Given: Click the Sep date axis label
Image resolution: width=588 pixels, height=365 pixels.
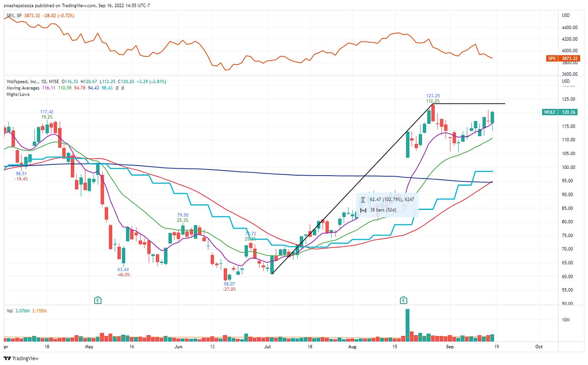Looking at the screenshot, I should pos(450,346).
